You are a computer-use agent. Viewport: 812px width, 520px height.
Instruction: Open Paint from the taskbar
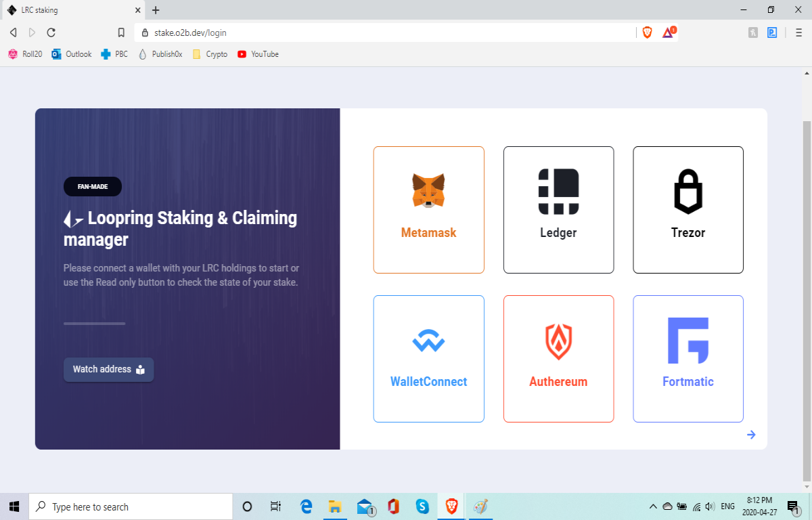coord(480,506)
